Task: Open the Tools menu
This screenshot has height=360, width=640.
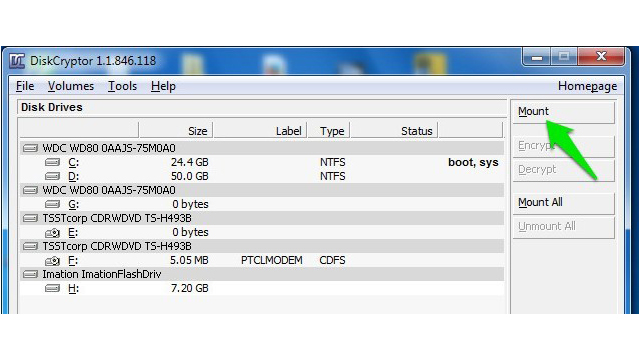Action: pyautogui.click(x=122, y=86)
